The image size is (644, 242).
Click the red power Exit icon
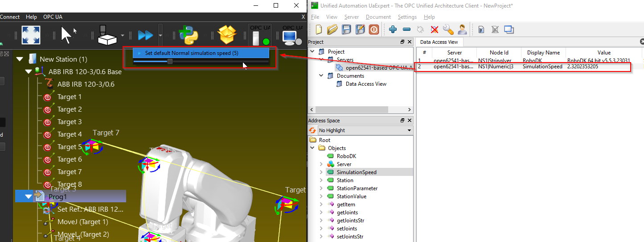(x=374, y=30)
